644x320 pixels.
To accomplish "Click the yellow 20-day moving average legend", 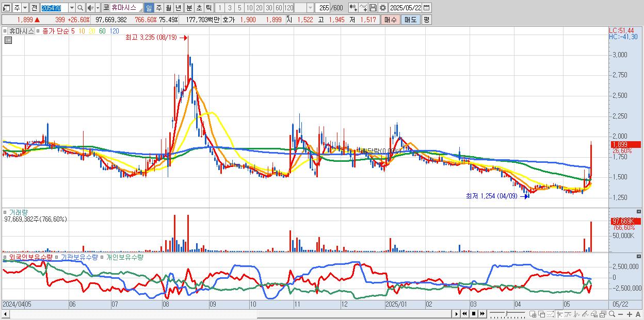I will point(92,31).
